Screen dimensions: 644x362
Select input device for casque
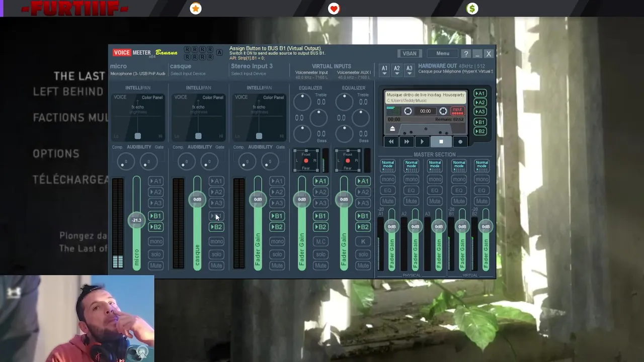tap(188, 74)
